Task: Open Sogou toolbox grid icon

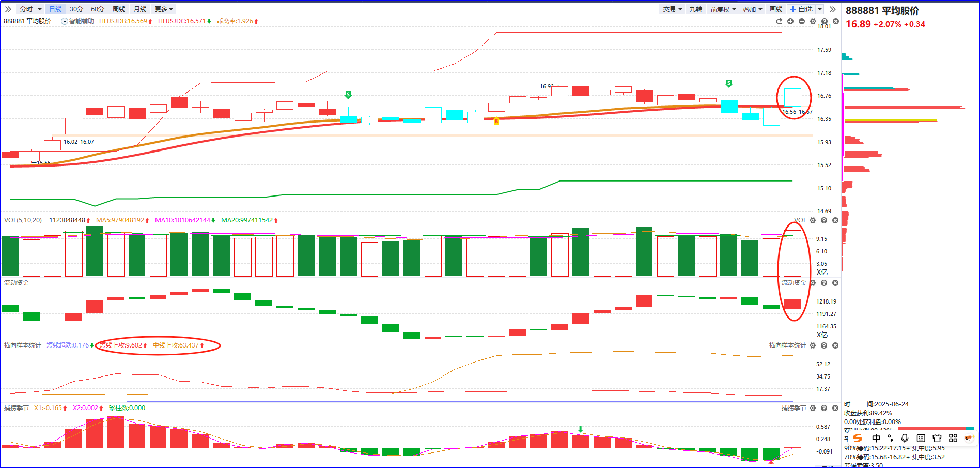Action: pyautogui.click(x=953, y=438)
